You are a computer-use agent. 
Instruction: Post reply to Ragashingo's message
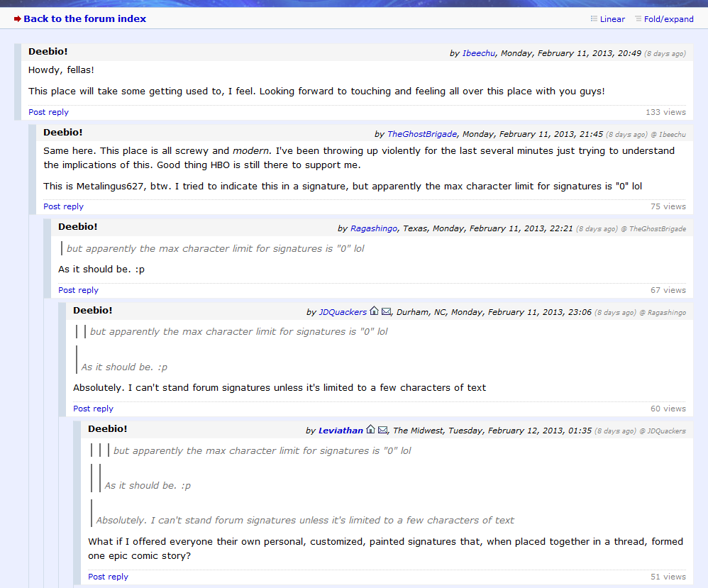[78, 290]
